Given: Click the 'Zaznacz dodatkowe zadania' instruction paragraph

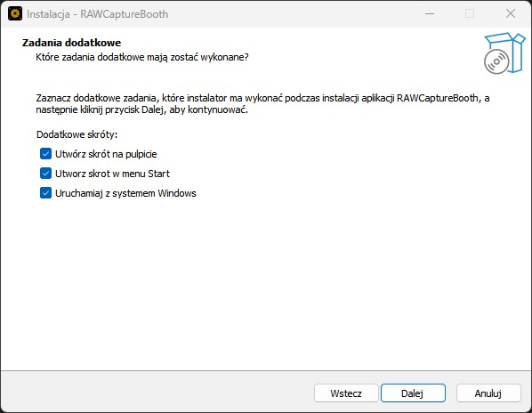Looking at the screenshot, I should coord(262,104).
